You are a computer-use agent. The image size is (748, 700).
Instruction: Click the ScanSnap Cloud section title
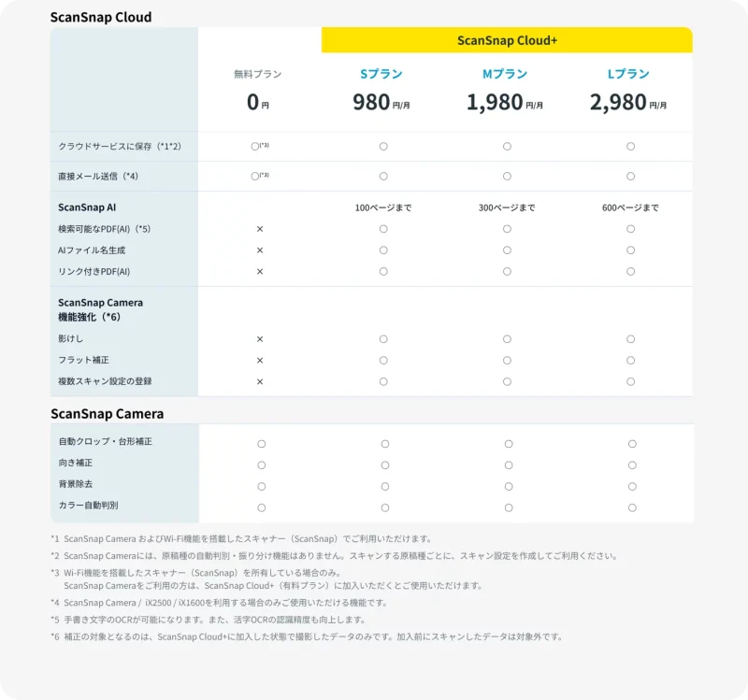tap(101, 17)
